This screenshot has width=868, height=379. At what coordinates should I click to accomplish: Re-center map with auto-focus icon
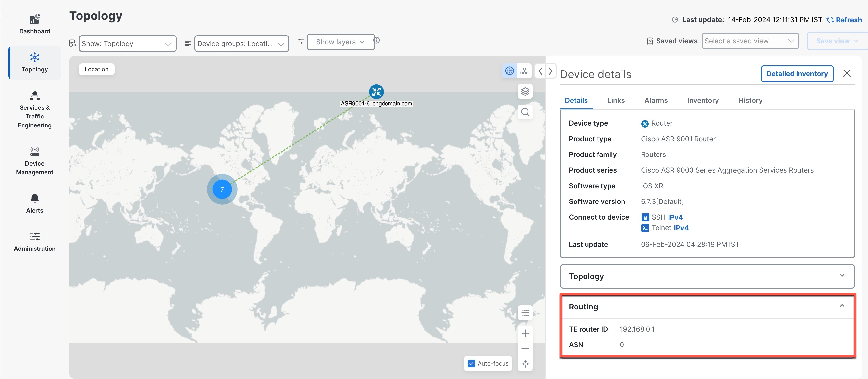pyautogui.click(x=525, y=364)
